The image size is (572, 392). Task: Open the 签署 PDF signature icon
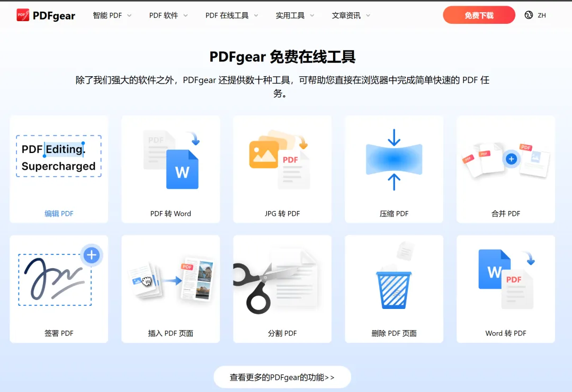(60, 276)
